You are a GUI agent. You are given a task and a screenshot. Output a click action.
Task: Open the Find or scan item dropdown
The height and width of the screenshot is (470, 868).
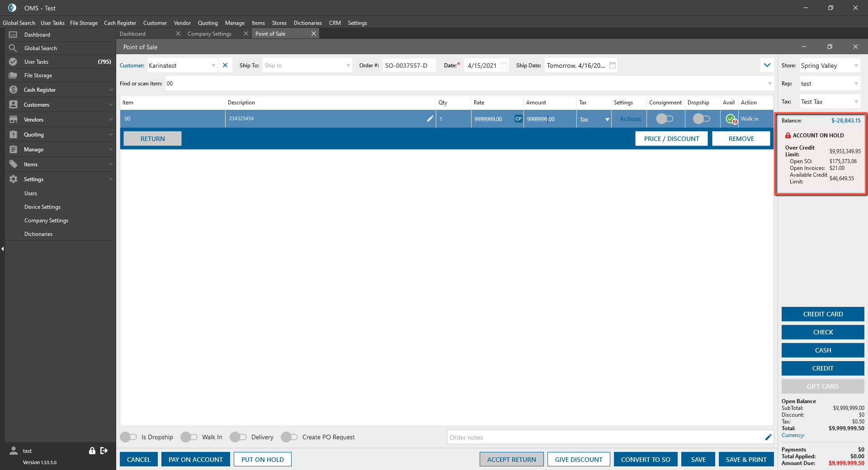pos(769,84)
